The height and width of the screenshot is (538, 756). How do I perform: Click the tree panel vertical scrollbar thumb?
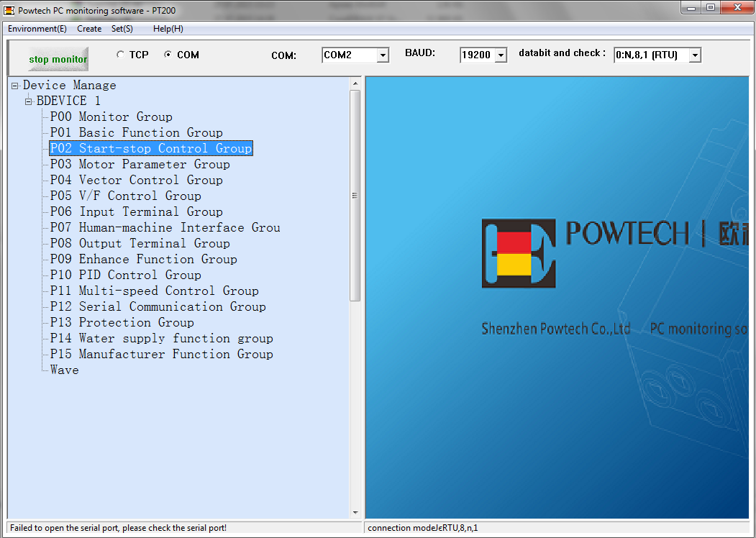355,196
